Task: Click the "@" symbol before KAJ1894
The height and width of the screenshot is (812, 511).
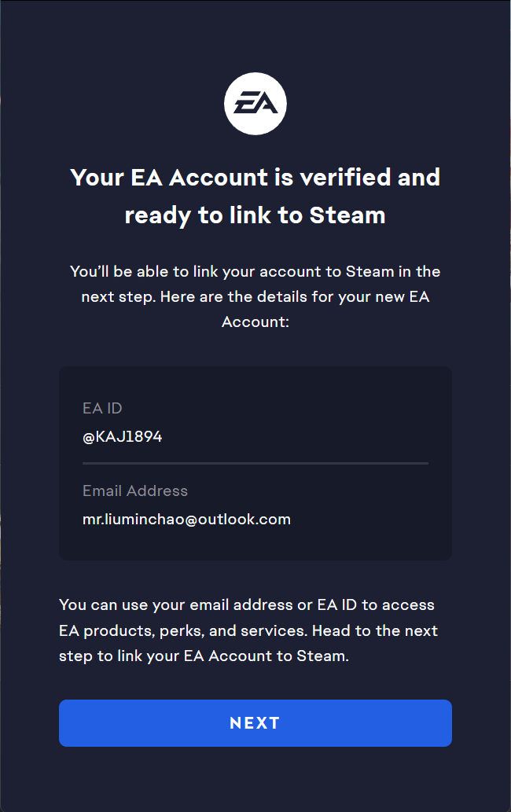Action: click(89, 436)
